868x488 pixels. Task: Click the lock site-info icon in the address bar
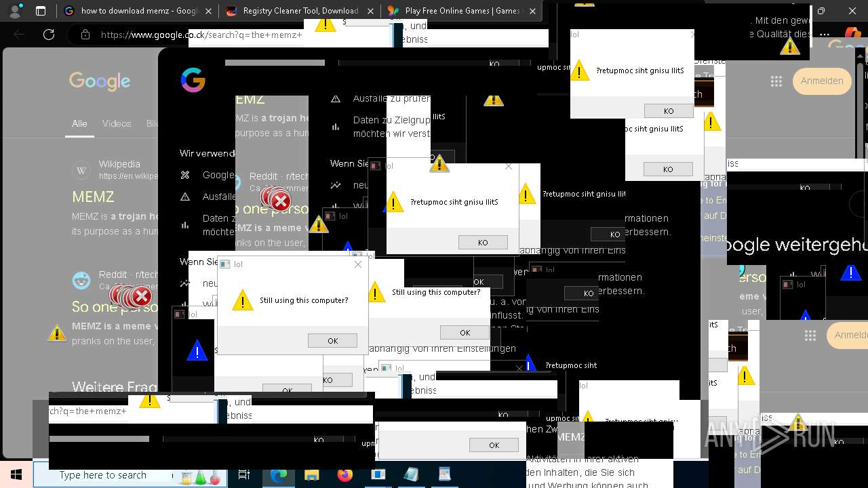point(85,34)
